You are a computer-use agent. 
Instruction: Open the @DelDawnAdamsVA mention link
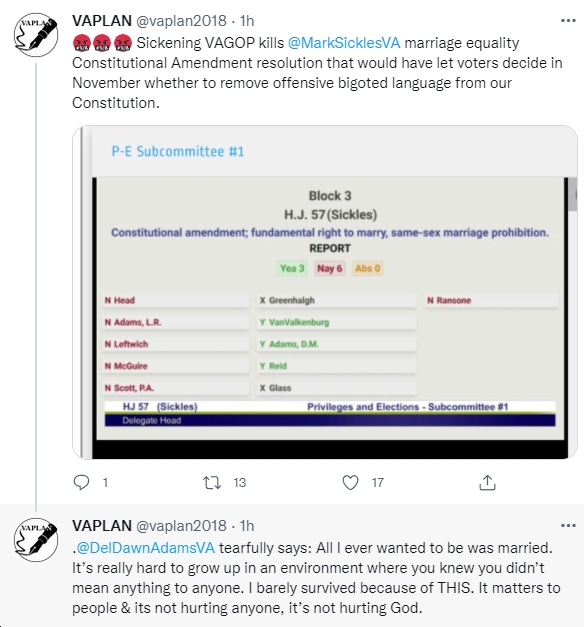(x=146, y=548)
